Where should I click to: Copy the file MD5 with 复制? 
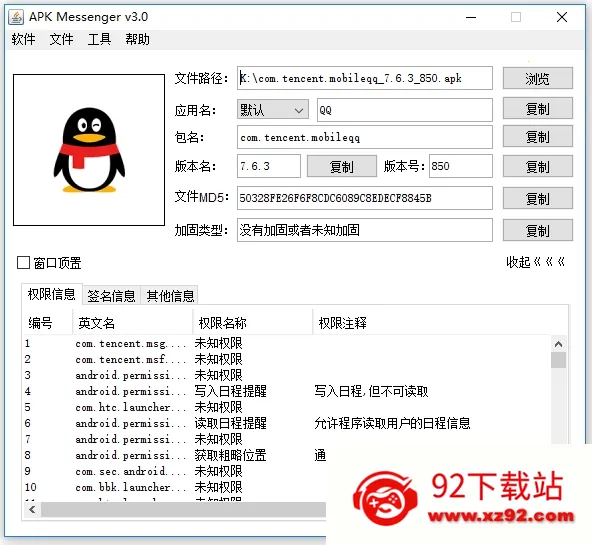(x=538, y=198)
